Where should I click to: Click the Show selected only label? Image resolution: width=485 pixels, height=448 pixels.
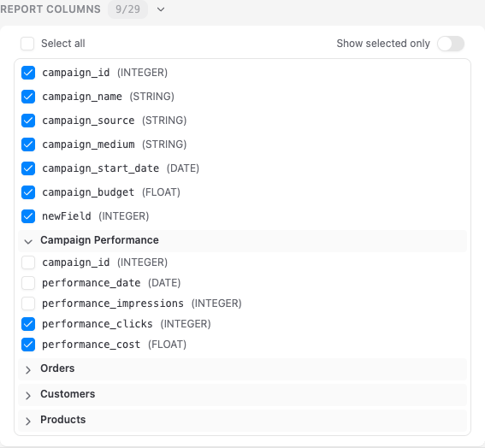click(383, 44)
